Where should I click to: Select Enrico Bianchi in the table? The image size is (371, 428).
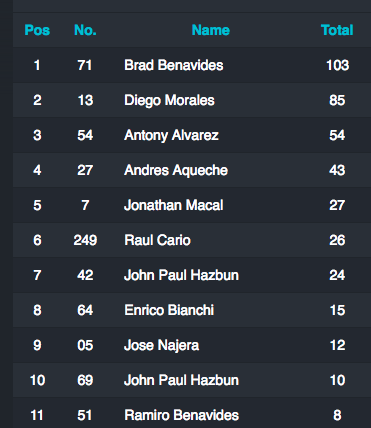pyautogui.click(x=169, y=310)
